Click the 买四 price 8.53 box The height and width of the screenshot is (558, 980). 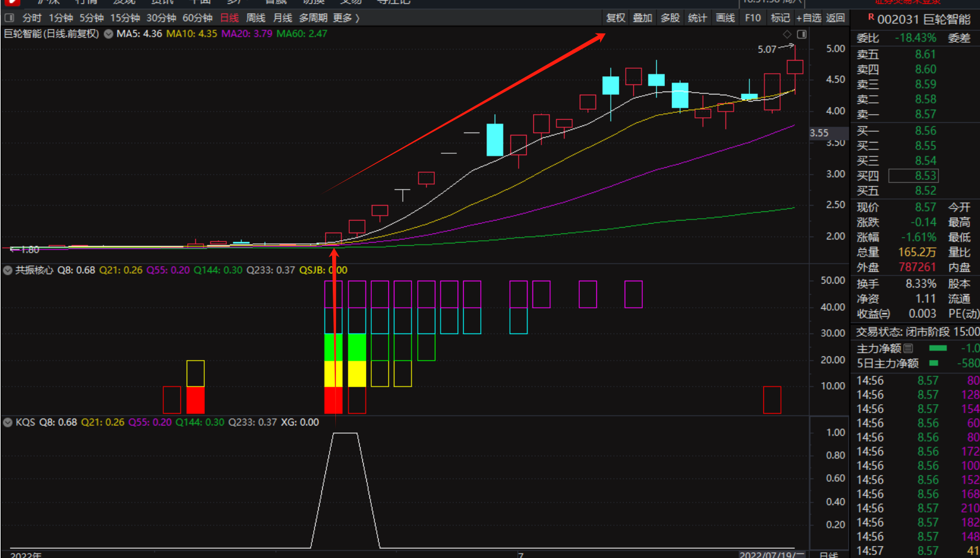click(913, 176)
